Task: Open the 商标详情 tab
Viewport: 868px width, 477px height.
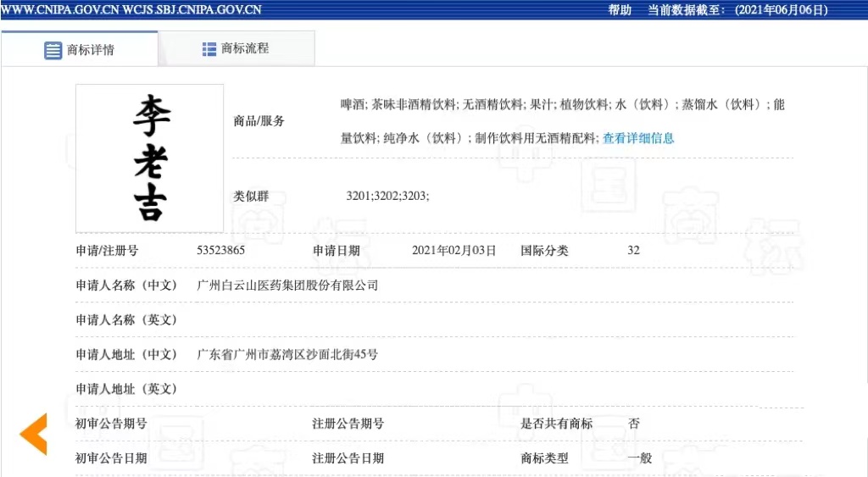Action: (x=80, y=49)
